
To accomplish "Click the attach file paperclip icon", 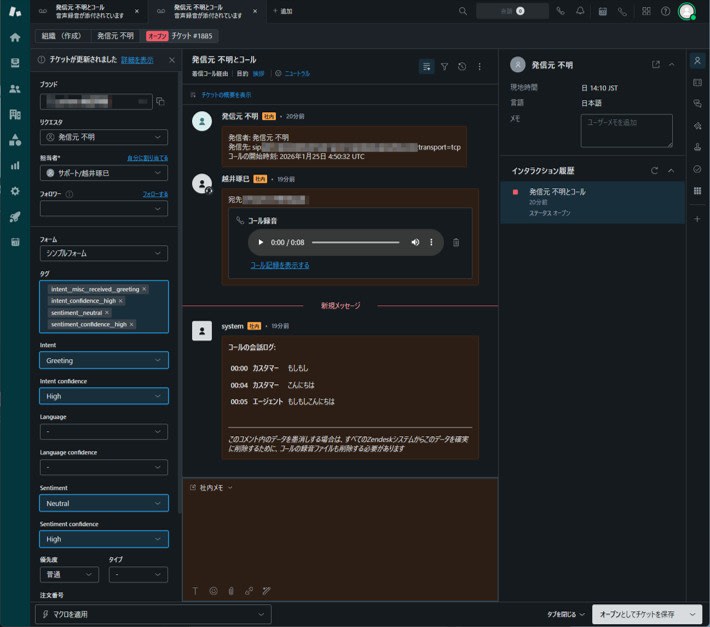I will coord(231,591).
